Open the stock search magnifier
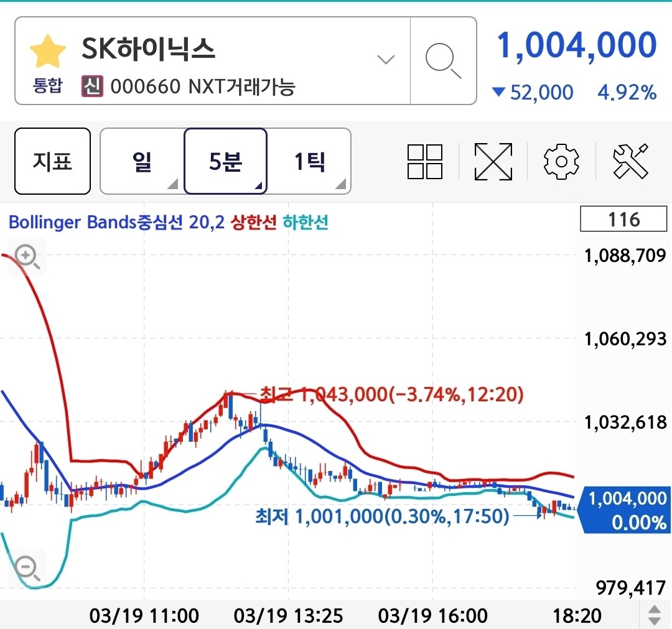 [443, 61]
